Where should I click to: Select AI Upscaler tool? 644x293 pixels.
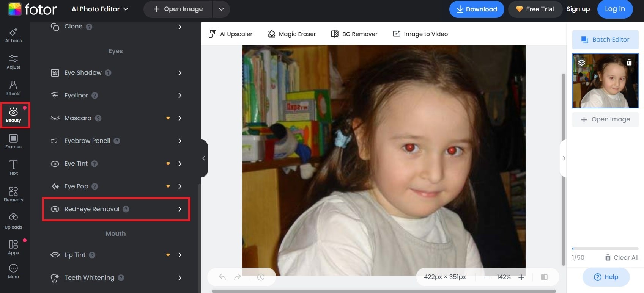click(230, 34)
